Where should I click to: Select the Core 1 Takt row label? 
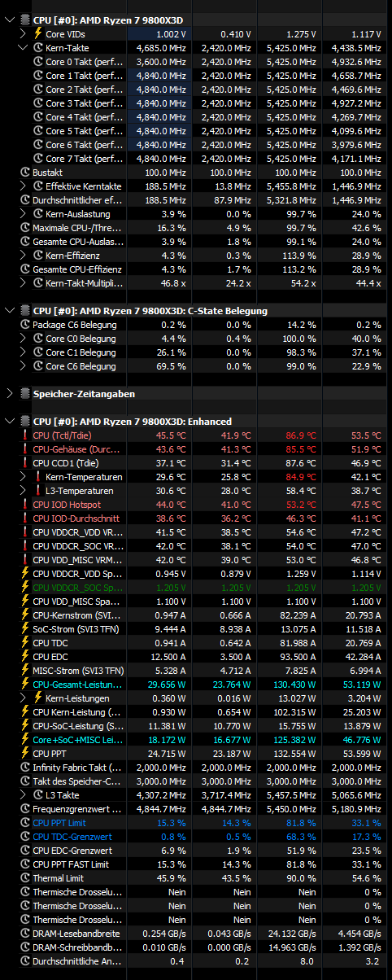click(85, 76)
